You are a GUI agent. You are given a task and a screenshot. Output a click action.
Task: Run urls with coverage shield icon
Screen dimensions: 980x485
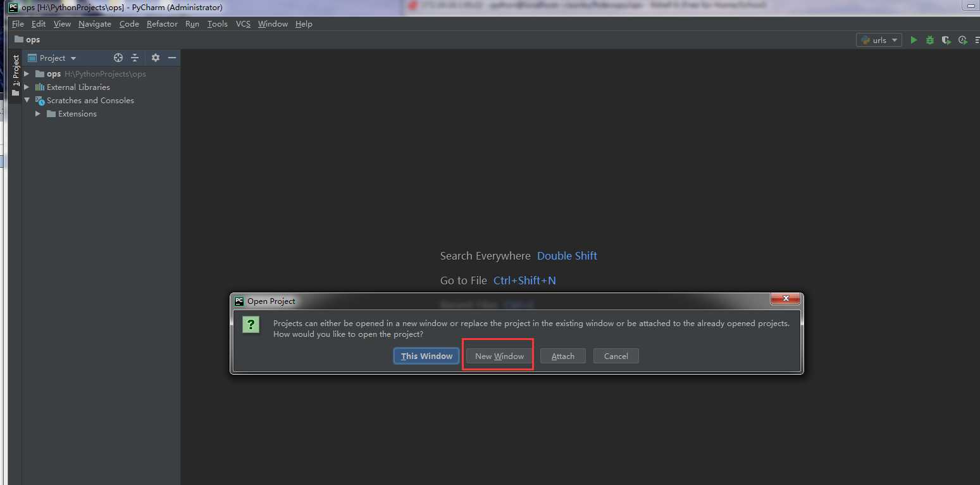coord(946,40)
